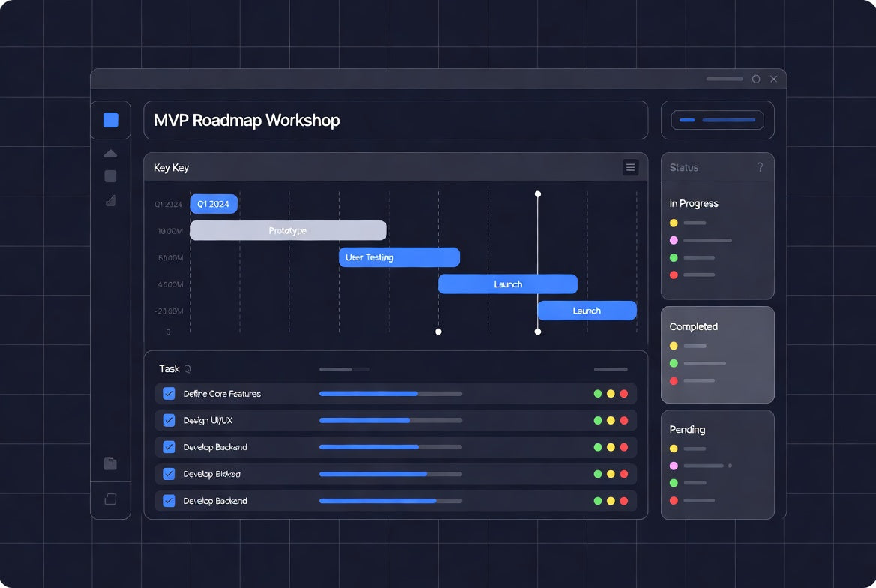Click the Define Core Features task name
The width and height of the screenshot is (876, 588).
pos(222,394)
